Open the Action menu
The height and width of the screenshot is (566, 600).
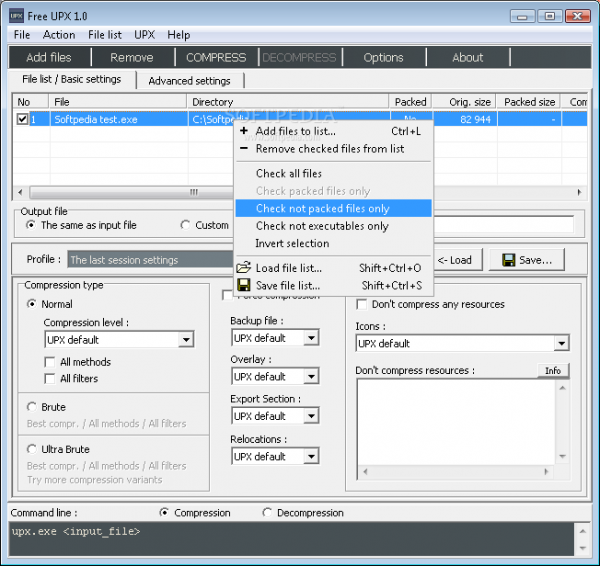(59, 35)
